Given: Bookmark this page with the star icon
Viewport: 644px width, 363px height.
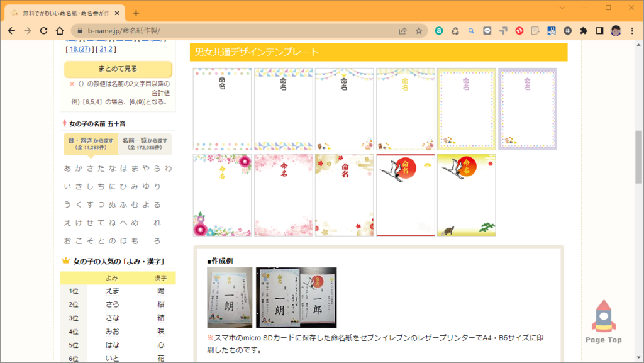Looking at the screenshot, I should [x=419, y=31].
